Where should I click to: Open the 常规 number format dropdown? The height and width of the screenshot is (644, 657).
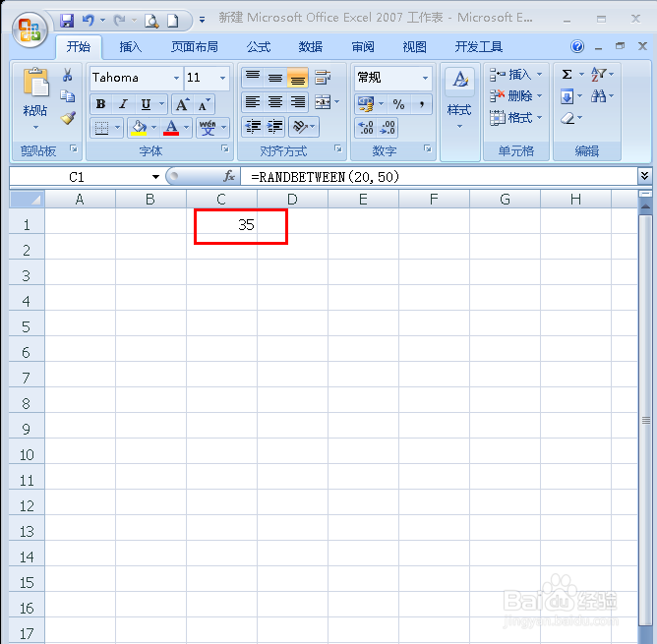[425, 78]
